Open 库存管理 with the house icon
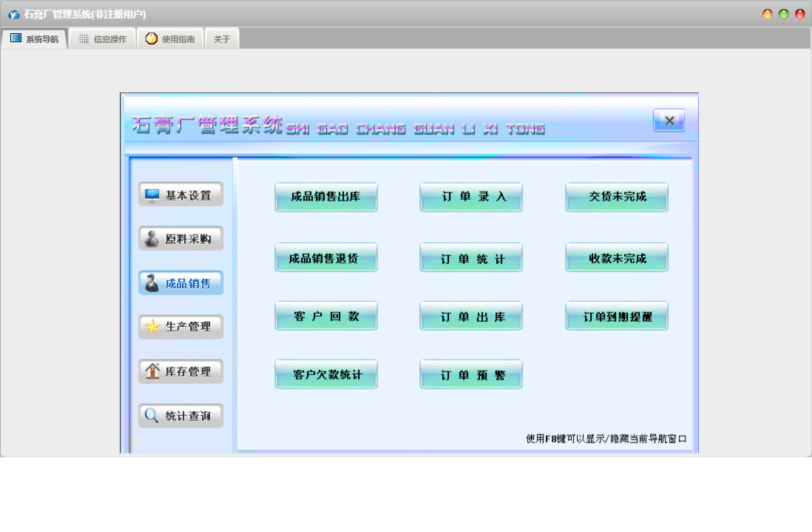812x532 pixels. (x=180, y=371)
